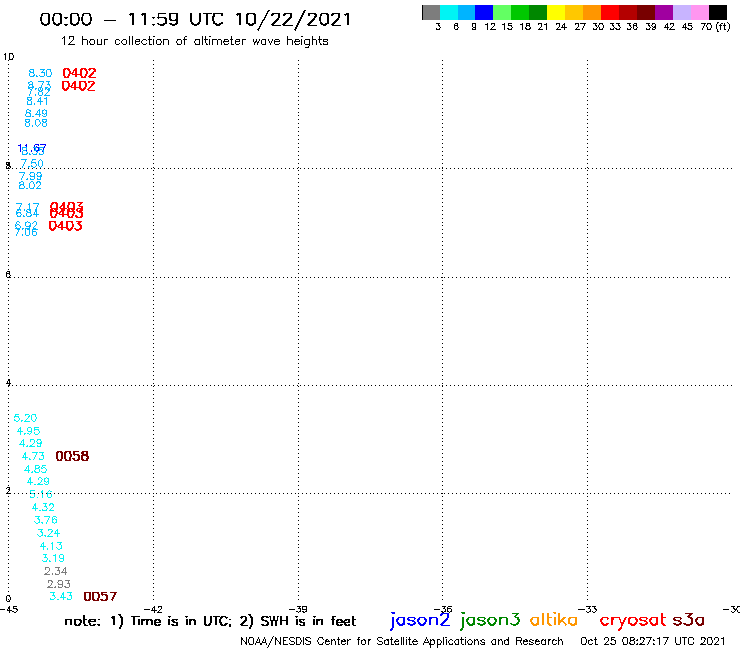This screenshot has width=740, height=650.
Task: Click the '12 hour collection of altimeter wave heights' subtitle
Action: click(x=194, y=41)
